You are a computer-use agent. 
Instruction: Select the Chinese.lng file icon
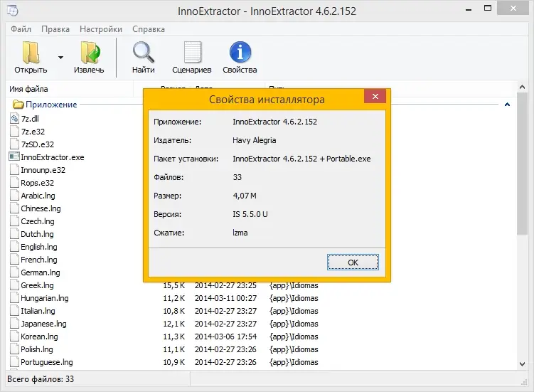[x=14, y=208]
